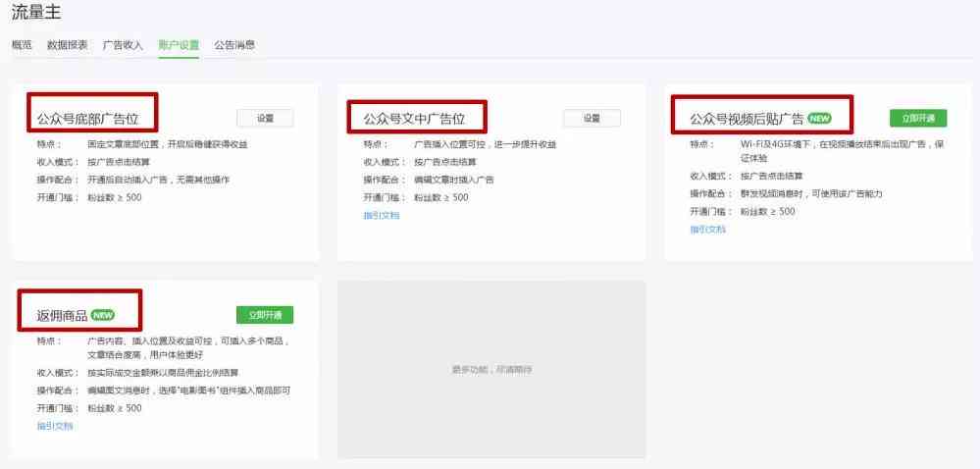The height and width of the screenshot is (469, 980).
Task: Click 粉丝数 ≥ 500 in 公众号底部广告位 card
Action: point(115,197)
